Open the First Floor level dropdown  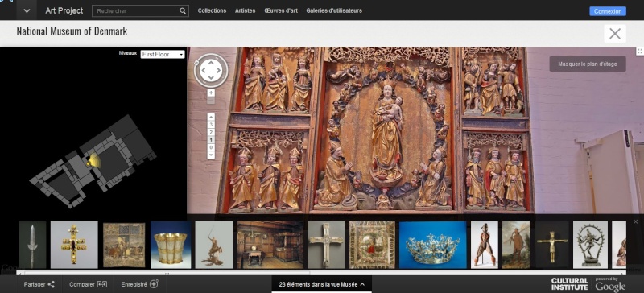pyautogui.click(x=163, y=54)
